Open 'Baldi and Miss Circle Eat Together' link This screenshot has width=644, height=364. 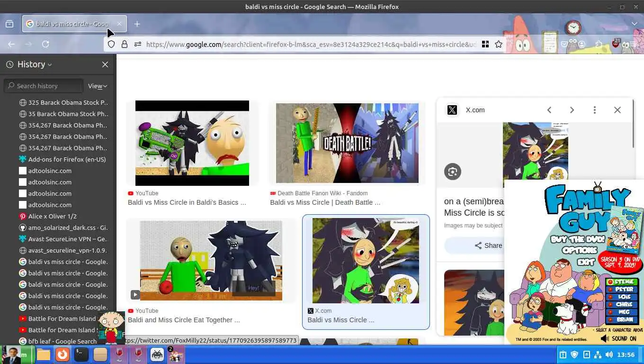point(184,320)
